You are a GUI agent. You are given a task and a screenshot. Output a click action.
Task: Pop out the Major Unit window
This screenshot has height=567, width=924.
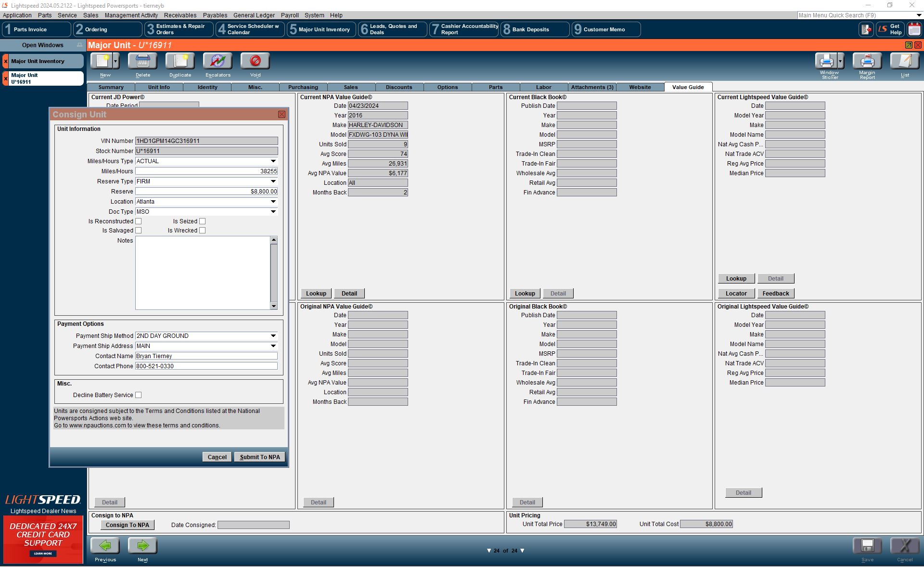[x=909, y=45]
